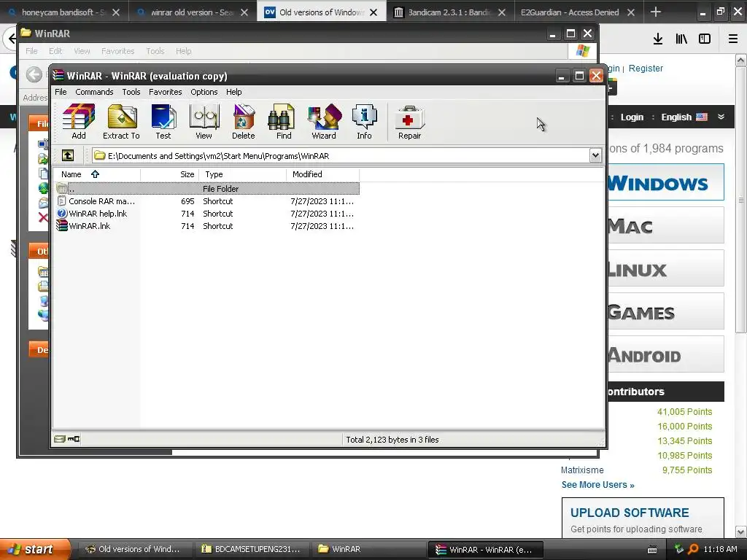The image size is (747, 560).
Task: Click search magnifier tray icon
Action: [x=693, y=549]
